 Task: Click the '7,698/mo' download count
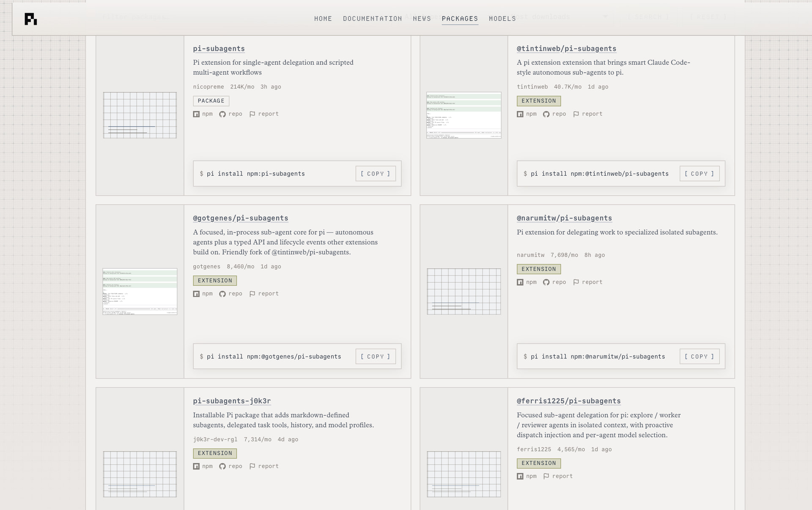click(564, 255)
